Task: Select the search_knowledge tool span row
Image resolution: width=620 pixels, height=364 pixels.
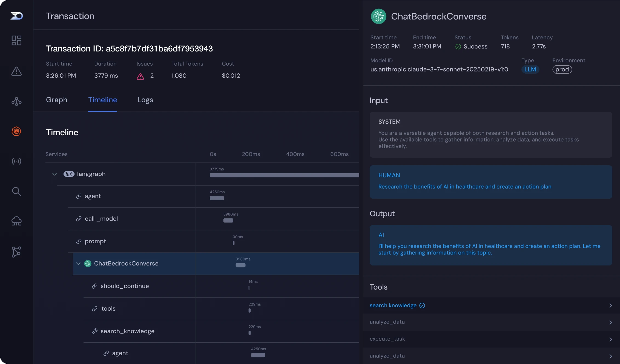Action: (221, 331)
